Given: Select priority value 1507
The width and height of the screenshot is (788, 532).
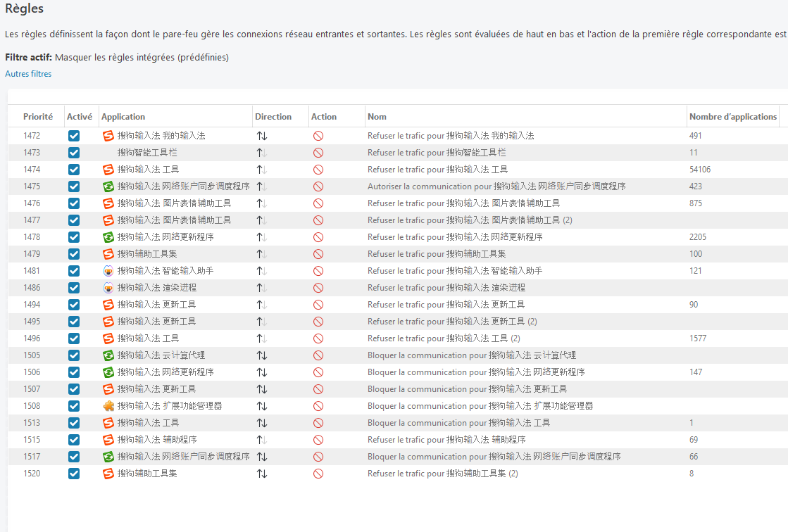Looking at the screenshot, I should click(32, 389).
